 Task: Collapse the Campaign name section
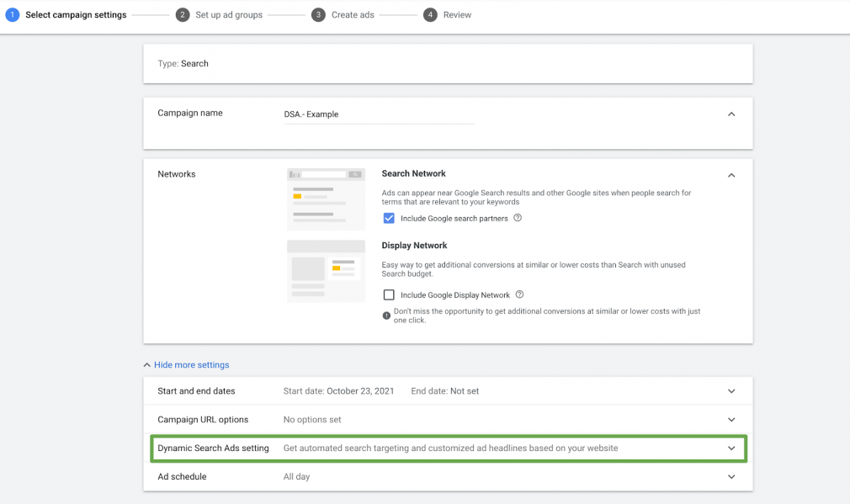pos(731,114)
